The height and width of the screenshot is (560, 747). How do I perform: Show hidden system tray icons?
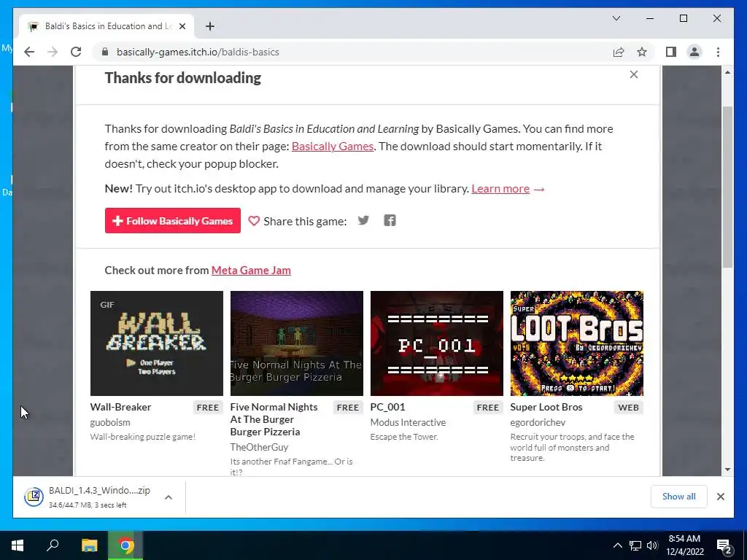[x=617, y=545]
